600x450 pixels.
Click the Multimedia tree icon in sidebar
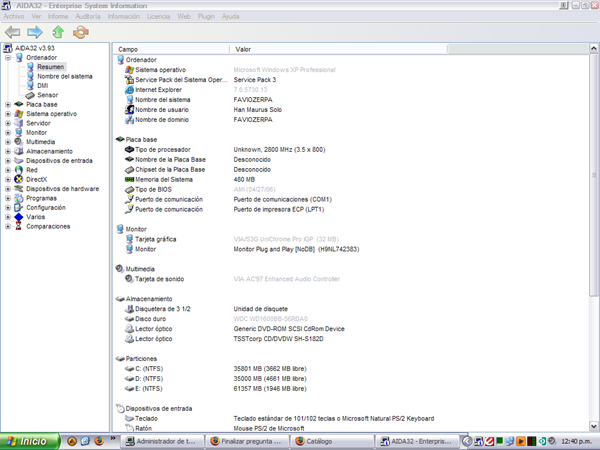[x=19, y=142]
